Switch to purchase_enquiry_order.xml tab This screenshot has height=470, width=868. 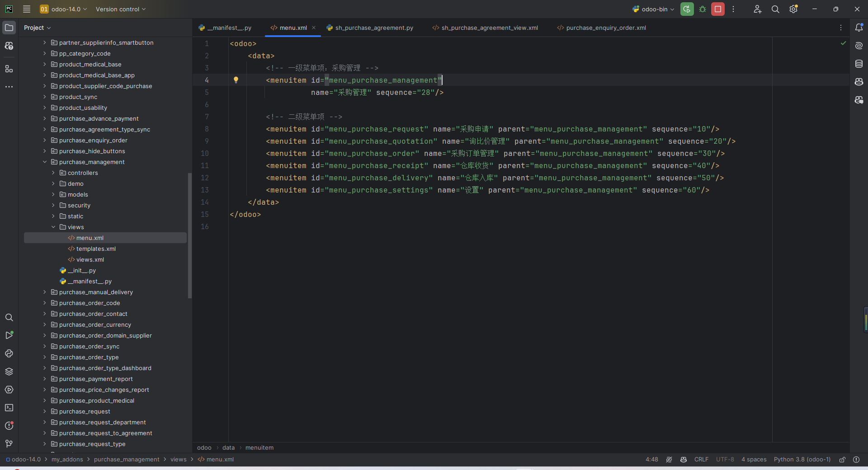pyautogui.click(x=602, y=28)
